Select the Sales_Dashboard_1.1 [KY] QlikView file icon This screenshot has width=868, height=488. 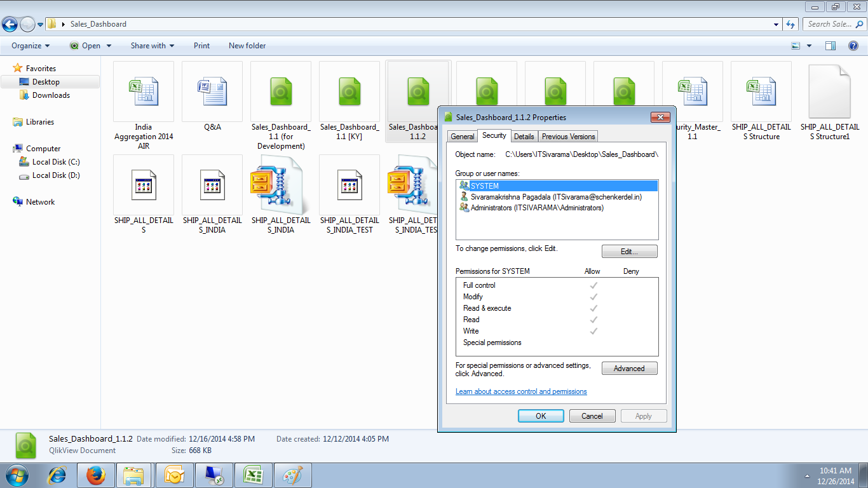click(x=349, y=91)
